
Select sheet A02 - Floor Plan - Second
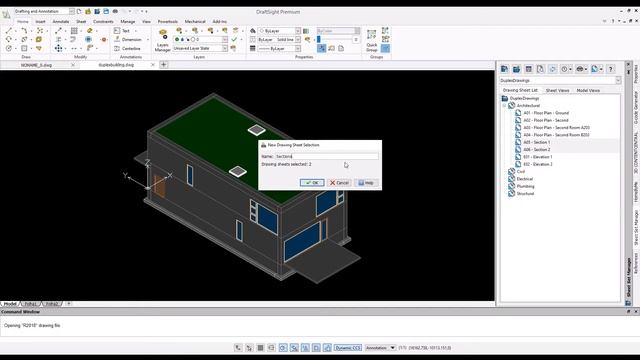(546, 120)
